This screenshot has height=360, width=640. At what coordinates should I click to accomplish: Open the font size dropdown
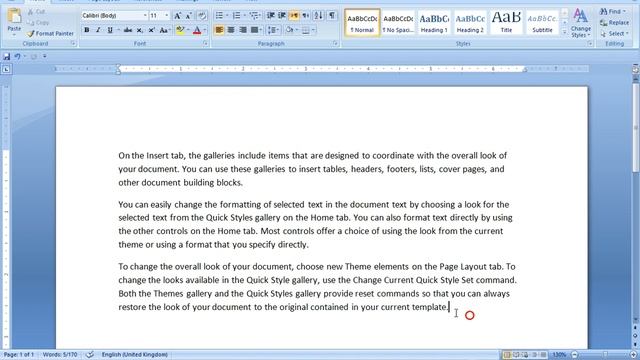point(167,16)
